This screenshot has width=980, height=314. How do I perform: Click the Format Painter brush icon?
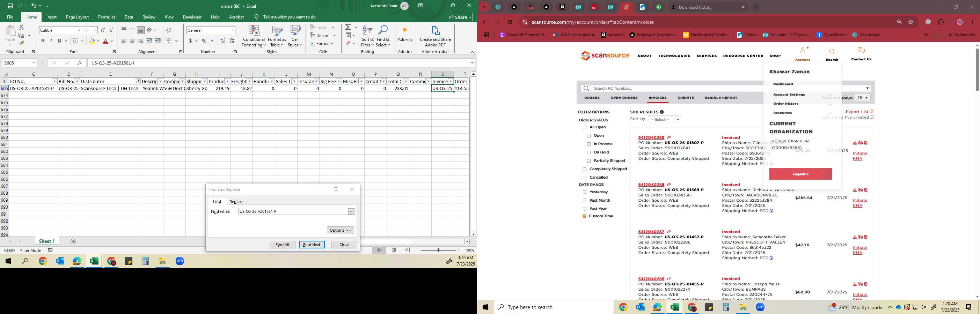click(21, 43)
